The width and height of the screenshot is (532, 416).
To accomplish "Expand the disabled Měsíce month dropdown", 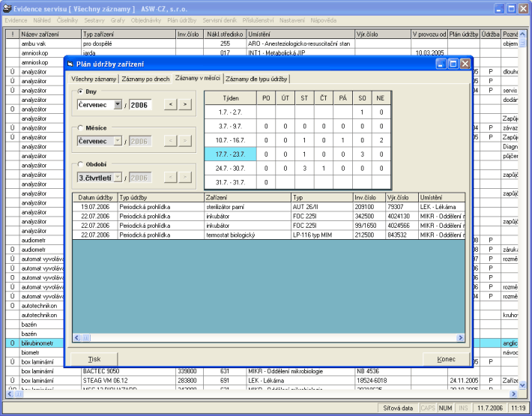I will click(118, 140).
